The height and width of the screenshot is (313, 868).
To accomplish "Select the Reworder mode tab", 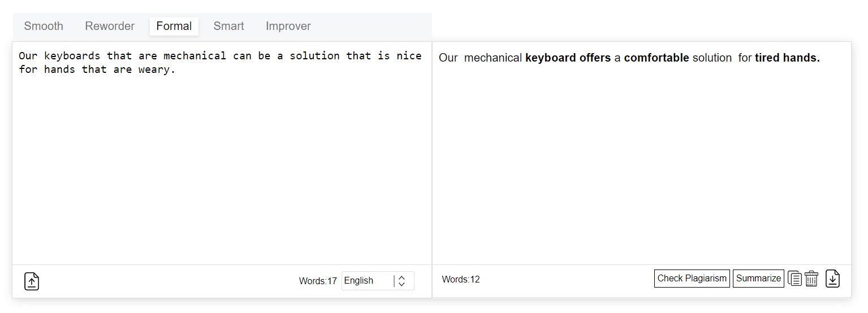I will [x=110, y=26].
